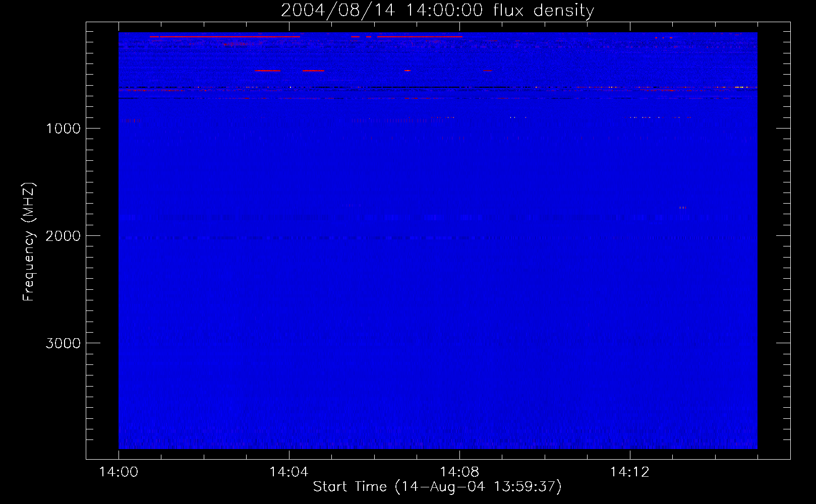This screenshot has height=504, width=816.
Task: Click the '14:12' time tick label
Action: (629, 472)
